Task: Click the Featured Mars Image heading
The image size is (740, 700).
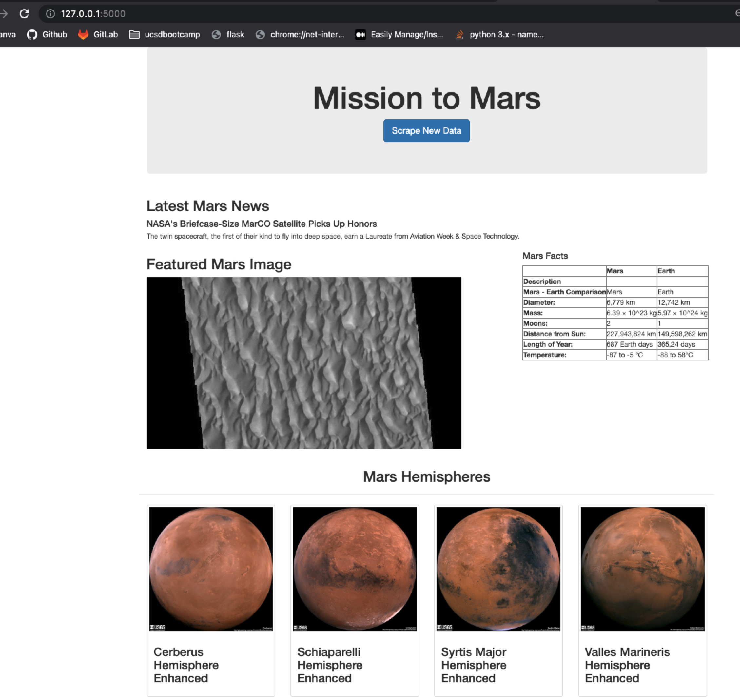Action: click(219, 264)
